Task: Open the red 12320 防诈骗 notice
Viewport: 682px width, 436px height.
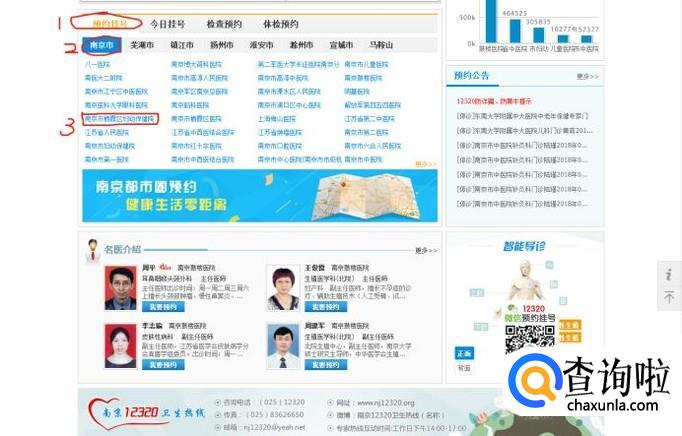Action: click(x=494, y=101)
